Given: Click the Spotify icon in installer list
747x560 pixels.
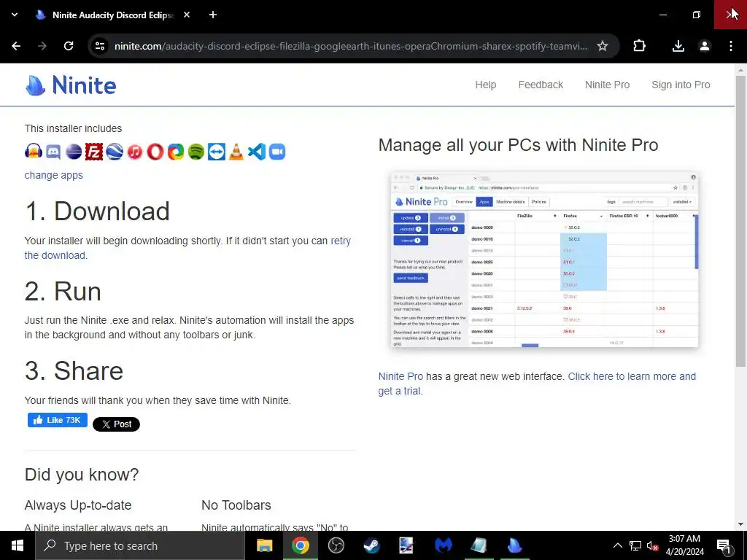Looking at the screenshot, I should click(x=196, y=152).
